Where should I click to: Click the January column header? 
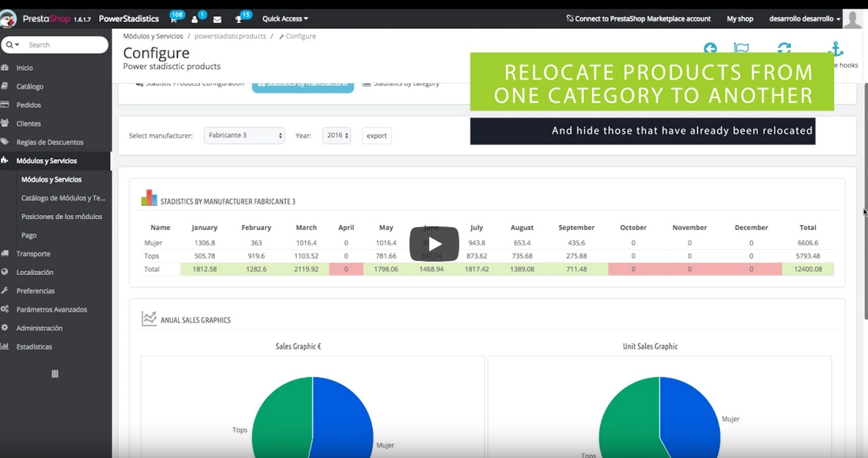pyautogui.click(x=204, y=228)
